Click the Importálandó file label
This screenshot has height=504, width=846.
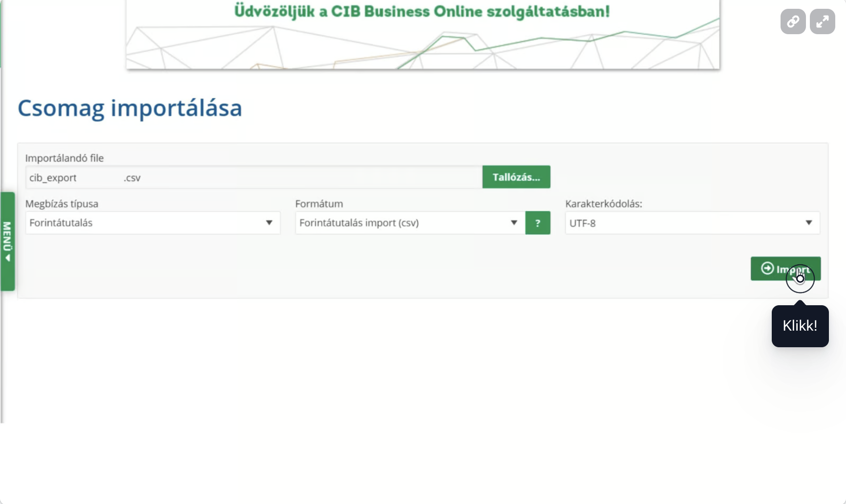pyautogui.click(x=64, y=158)
